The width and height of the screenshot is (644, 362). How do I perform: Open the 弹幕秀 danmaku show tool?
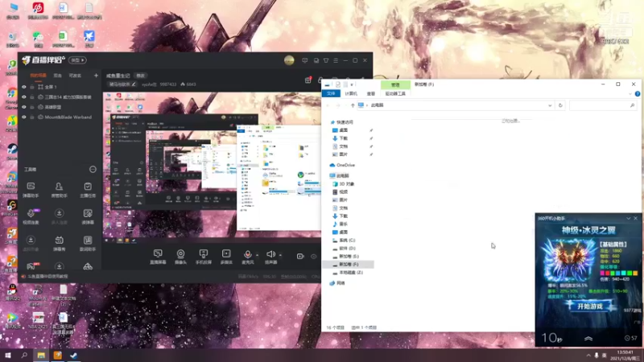[59, 244]
